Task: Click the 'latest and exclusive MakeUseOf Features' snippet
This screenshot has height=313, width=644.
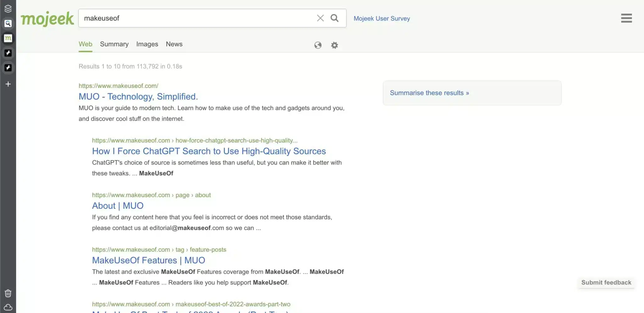Action: (218, 277)
